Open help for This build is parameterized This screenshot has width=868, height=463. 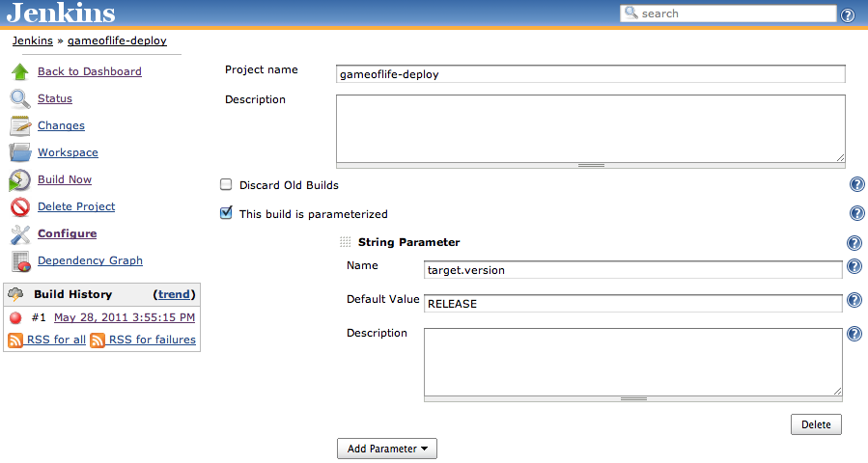pos(856,213)
